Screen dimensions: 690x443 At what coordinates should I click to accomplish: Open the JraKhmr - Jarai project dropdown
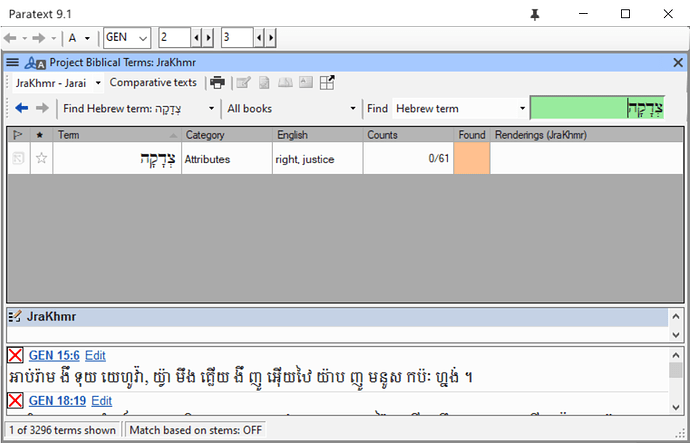pos(57,83)
